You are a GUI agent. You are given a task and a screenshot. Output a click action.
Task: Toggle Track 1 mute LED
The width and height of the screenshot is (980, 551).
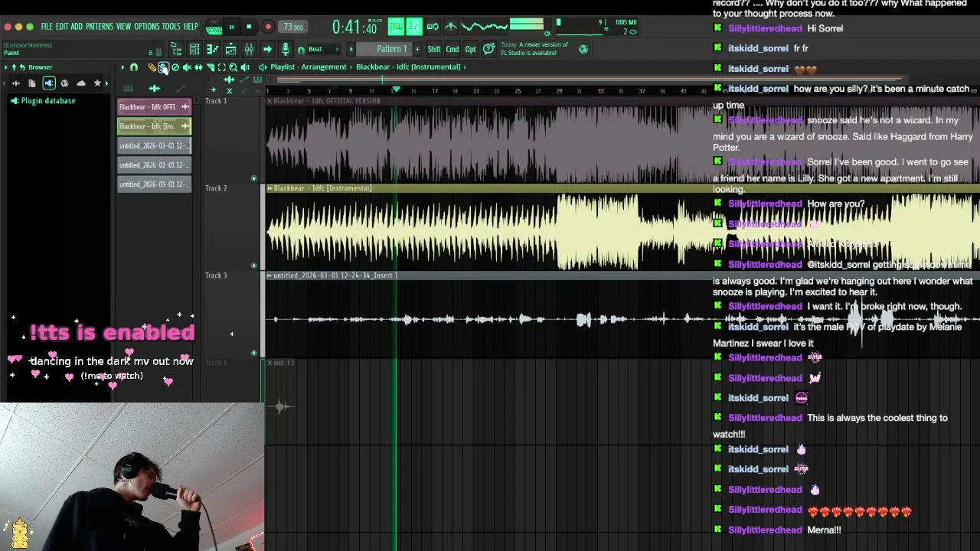pyautogui.click(x=254, y=179)
